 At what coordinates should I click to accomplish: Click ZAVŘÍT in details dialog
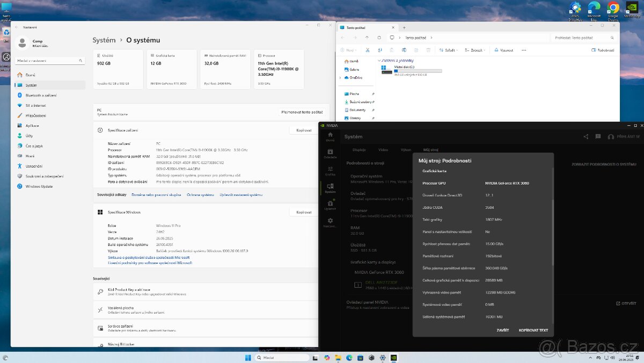point(503,330)
